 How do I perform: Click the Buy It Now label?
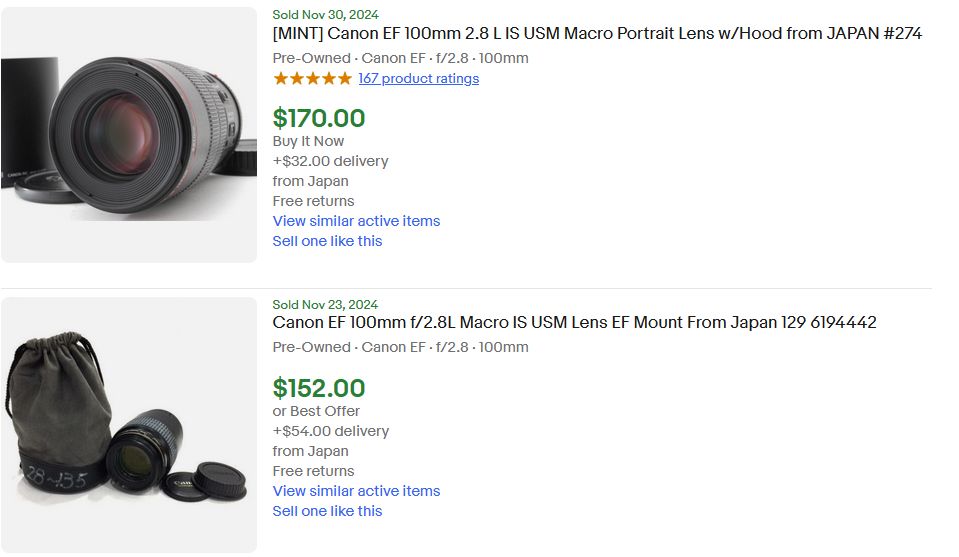tap(308, 141)
